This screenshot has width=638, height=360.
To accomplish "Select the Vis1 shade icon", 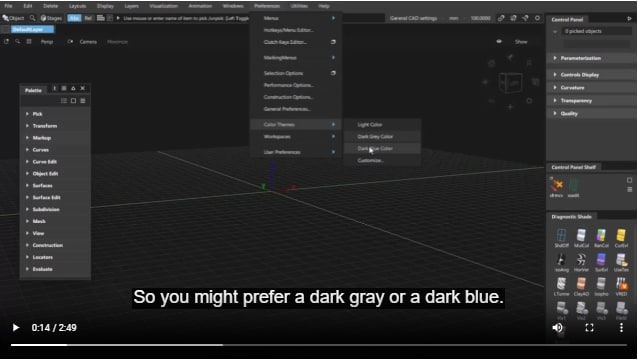I will (562, 308).
